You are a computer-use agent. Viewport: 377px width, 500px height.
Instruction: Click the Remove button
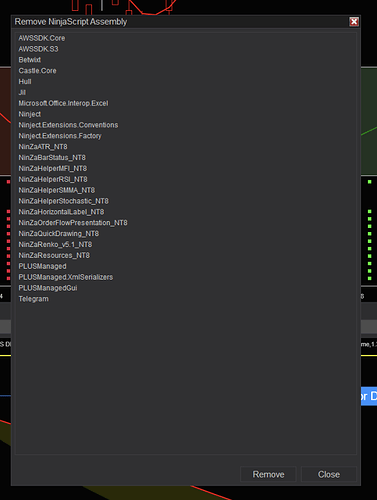click(268, 474)
